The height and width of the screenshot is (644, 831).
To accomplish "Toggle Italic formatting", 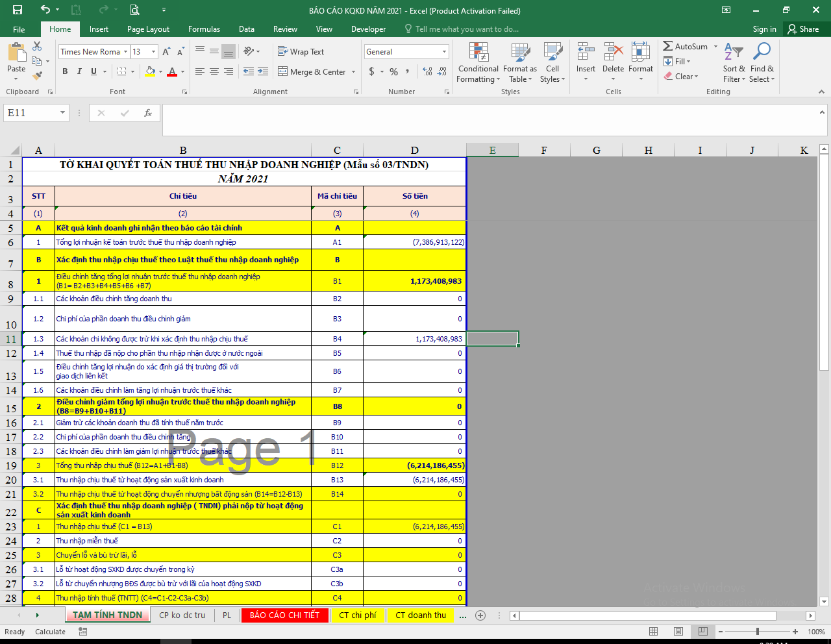I will coord(79,71).
